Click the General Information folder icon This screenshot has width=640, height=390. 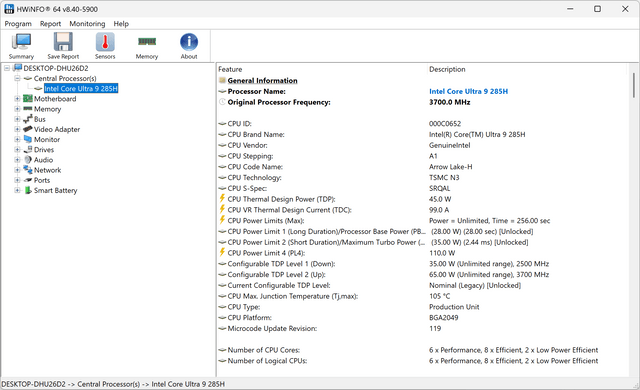pos(222,80)
